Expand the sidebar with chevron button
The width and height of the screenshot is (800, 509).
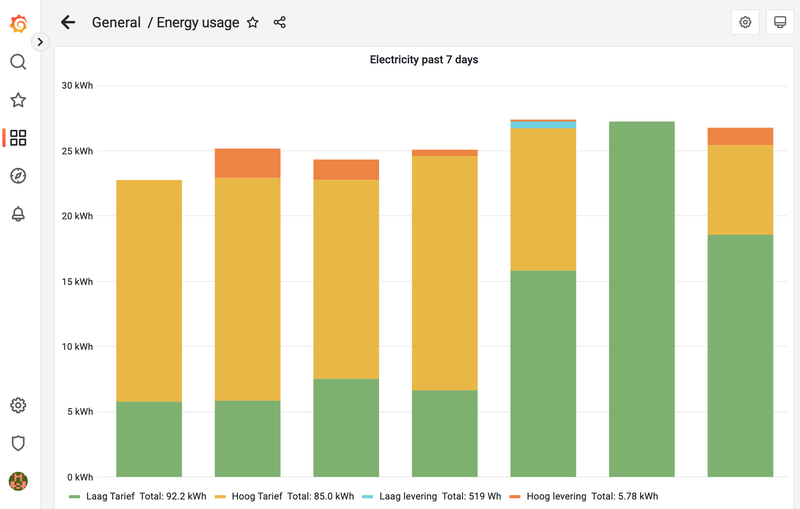pyautogui.click(x=40, y=42)
